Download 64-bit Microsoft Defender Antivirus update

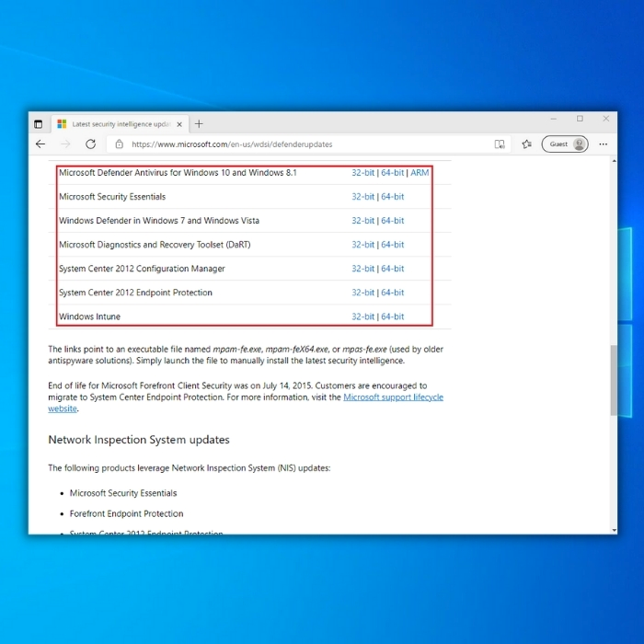392,173
